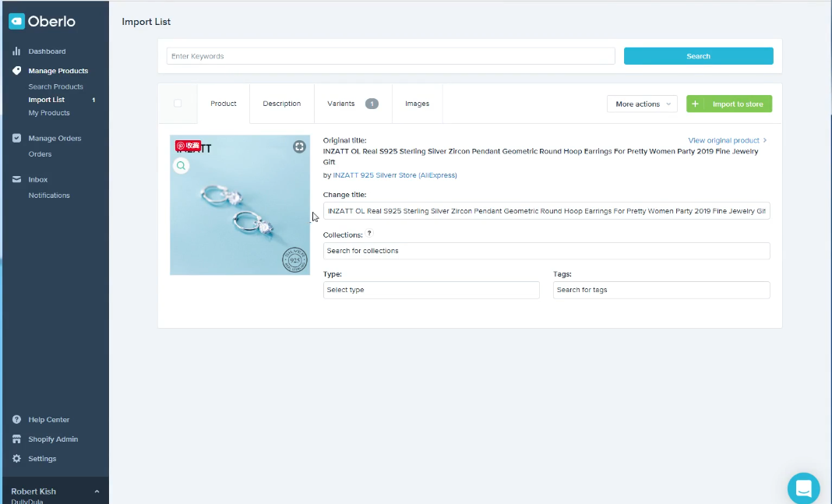Open the Inbox in the sidebar
Viewport: 832px width, 504px height.
37,180
